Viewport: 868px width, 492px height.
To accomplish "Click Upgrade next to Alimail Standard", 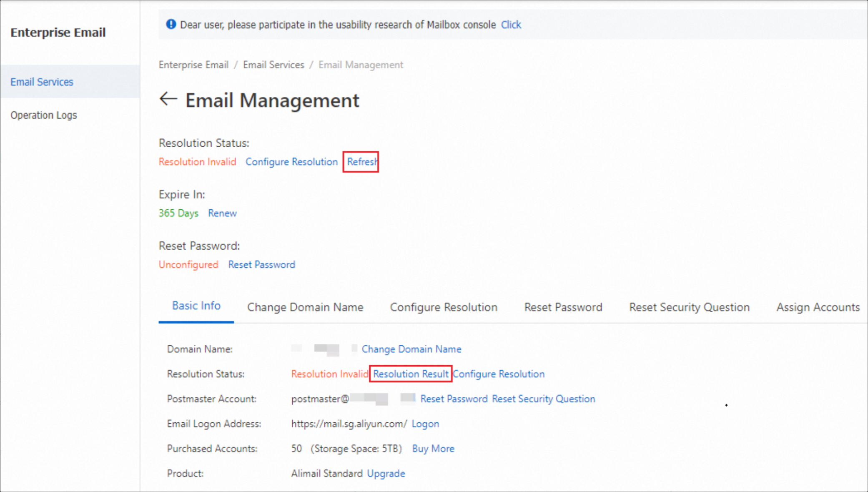I will [386, 474].
